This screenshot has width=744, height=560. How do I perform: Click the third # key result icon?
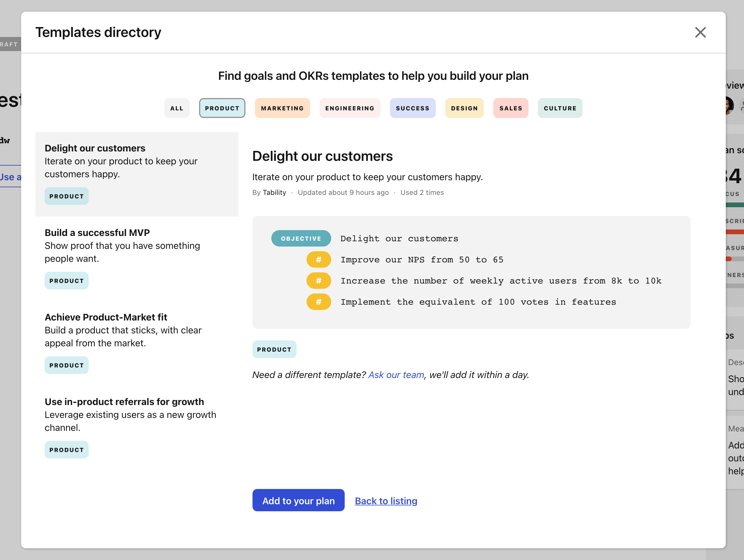(318, 302)
